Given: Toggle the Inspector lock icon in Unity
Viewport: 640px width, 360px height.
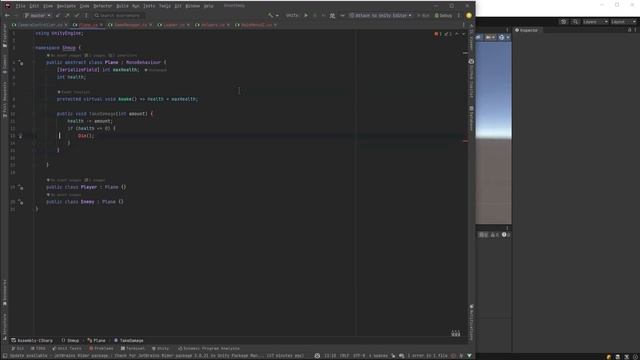Looking at the screenshot, I should click(629, 30).
